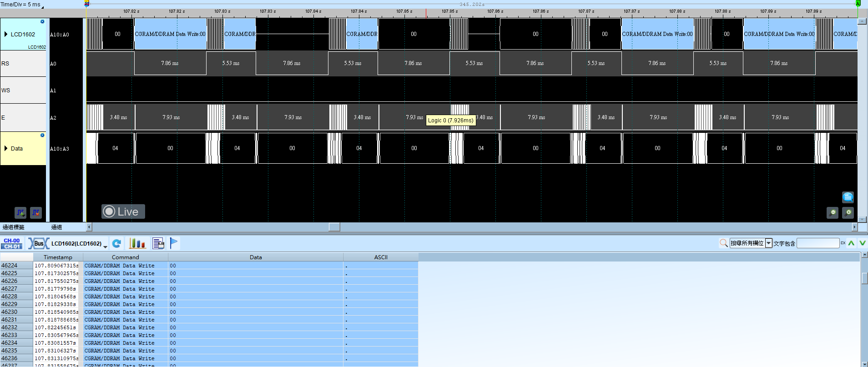The image size is (868, 367).
Task: Select the RS channel label
Action: coord(23,63)
